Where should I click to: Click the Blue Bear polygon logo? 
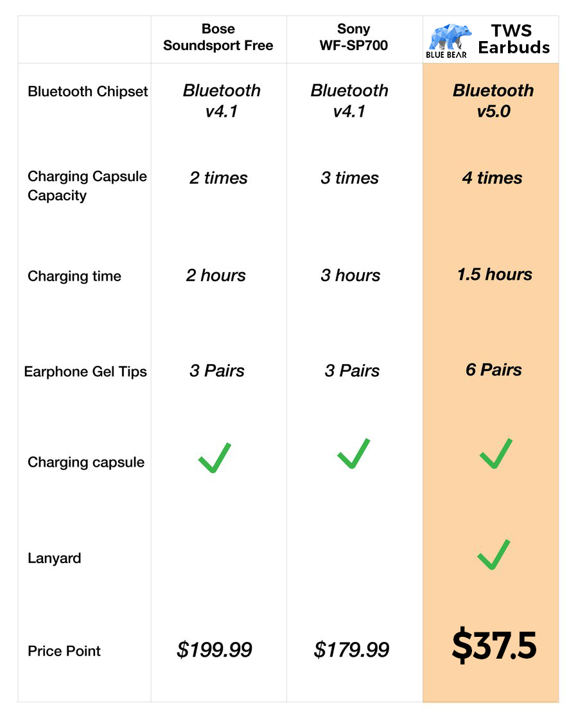(x=448, y=40)
